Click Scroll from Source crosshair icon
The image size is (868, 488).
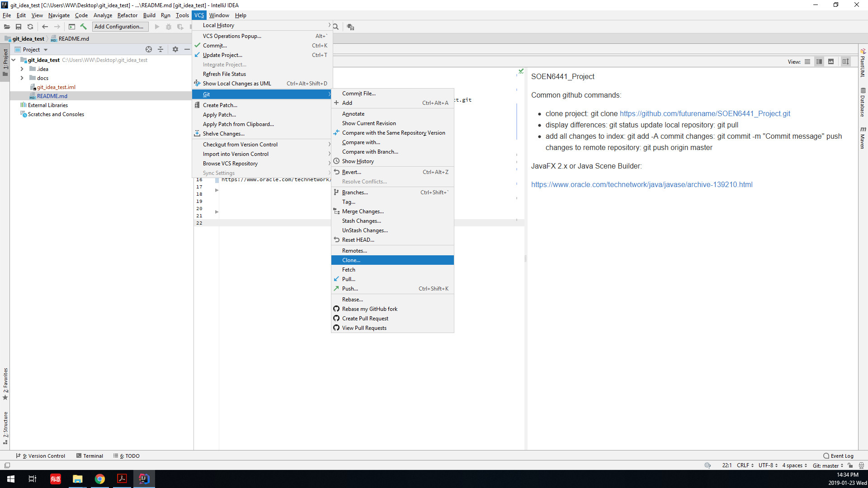pos(149,50)
